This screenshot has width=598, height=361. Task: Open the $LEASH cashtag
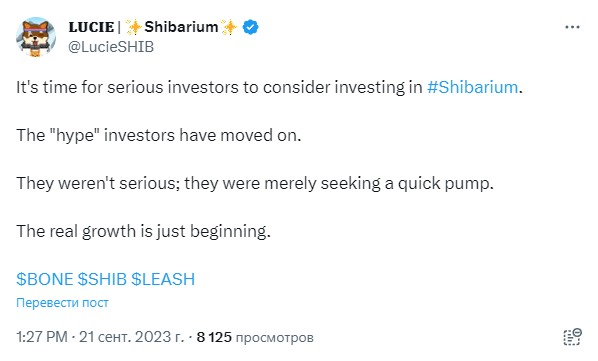pos(163,279)
